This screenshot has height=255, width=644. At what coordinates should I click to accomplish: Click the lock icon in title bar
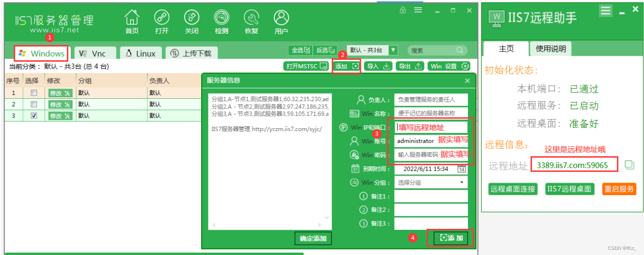(403, 10)
